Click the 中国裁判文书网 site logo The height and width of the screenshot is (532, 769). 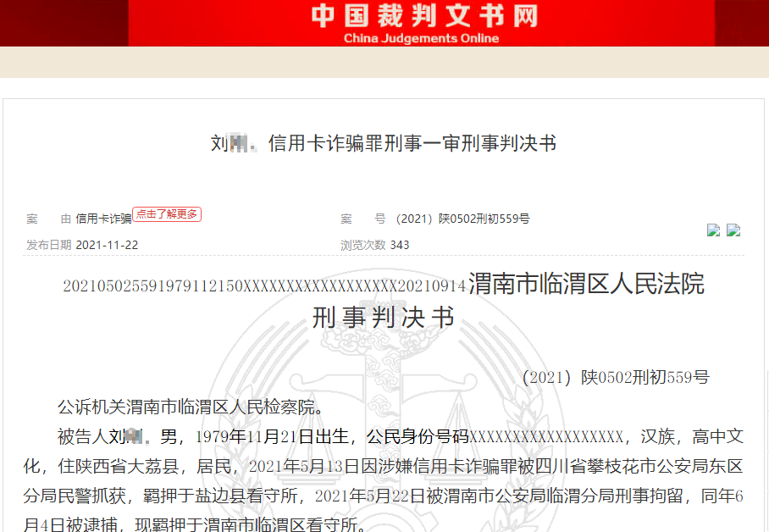pyautogui.click(x=423, y=16)
